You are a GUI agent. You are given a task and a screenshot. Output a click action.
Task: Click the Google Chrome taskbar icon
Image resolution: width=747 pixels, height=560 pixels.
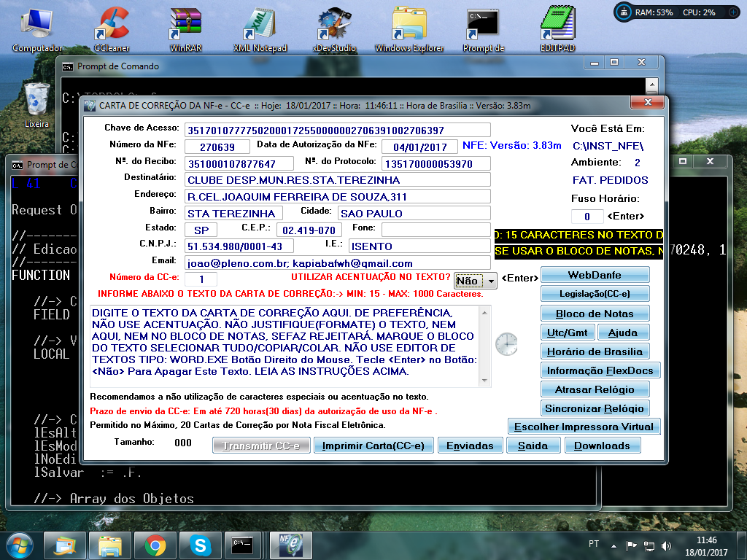coord(154,544)
